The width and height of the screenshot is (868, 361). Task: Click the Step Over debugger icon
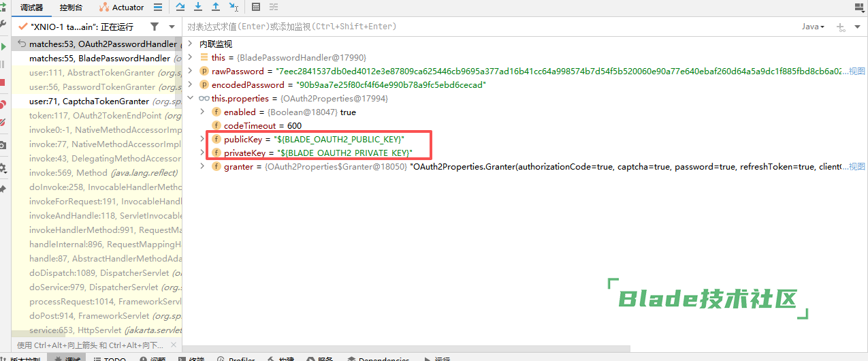coord(180,7)
